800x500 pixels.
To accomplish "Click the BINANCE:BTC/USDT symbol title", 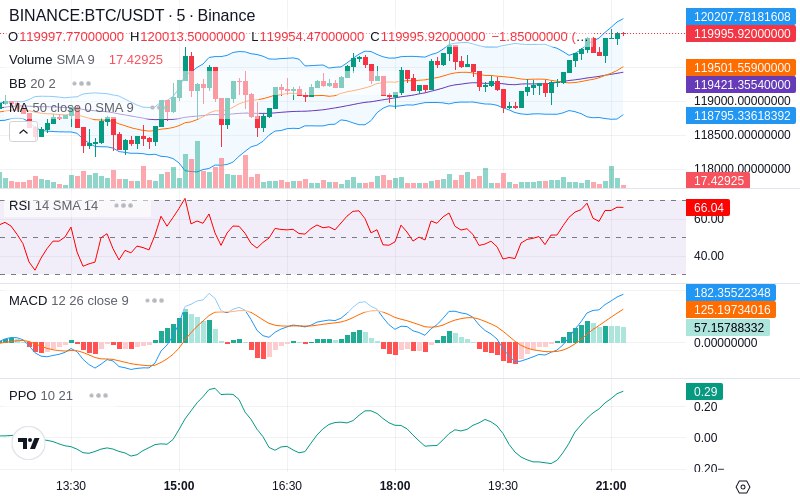I will 132,15.
